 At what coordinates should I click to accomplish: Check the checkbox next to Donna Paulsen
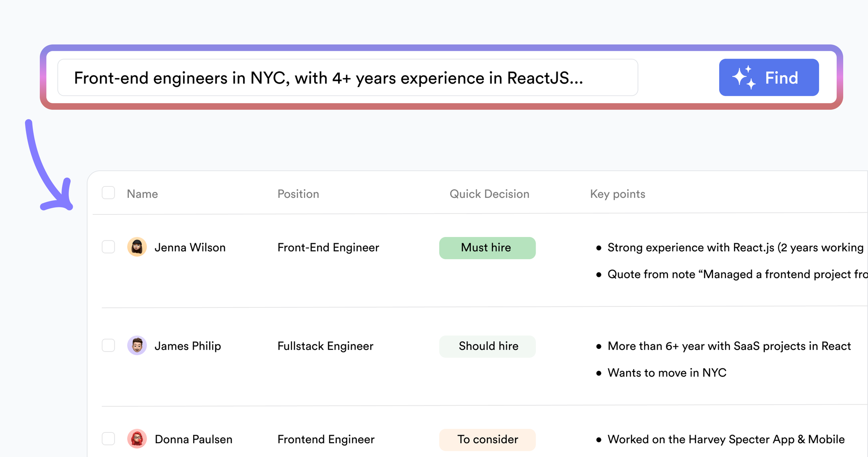[x=108, y=439]
